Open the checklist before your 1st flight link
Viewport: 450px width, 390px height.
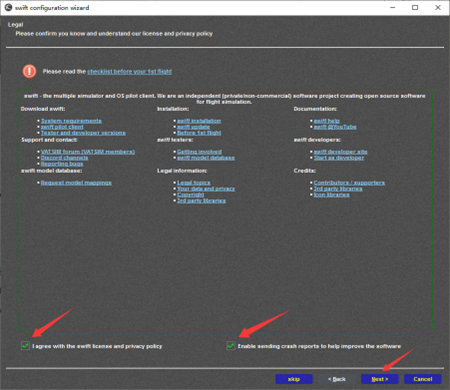129,71
